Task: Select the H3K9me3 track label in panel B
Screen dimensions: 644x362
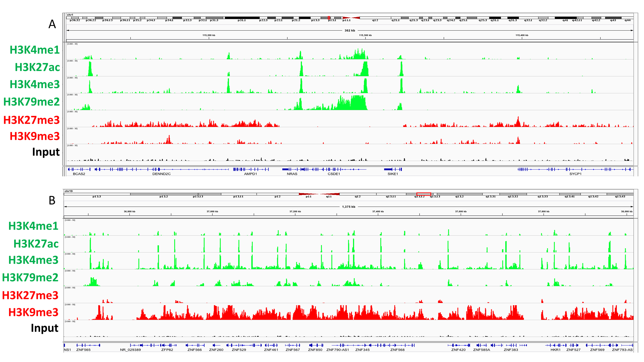Action: [x=33, y=312]
